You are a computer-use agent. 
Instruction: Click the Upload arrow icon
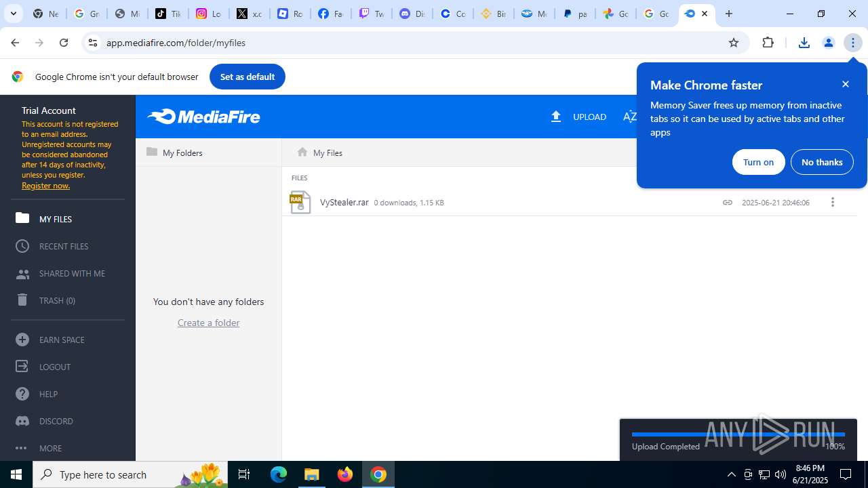tap(556, 117)
